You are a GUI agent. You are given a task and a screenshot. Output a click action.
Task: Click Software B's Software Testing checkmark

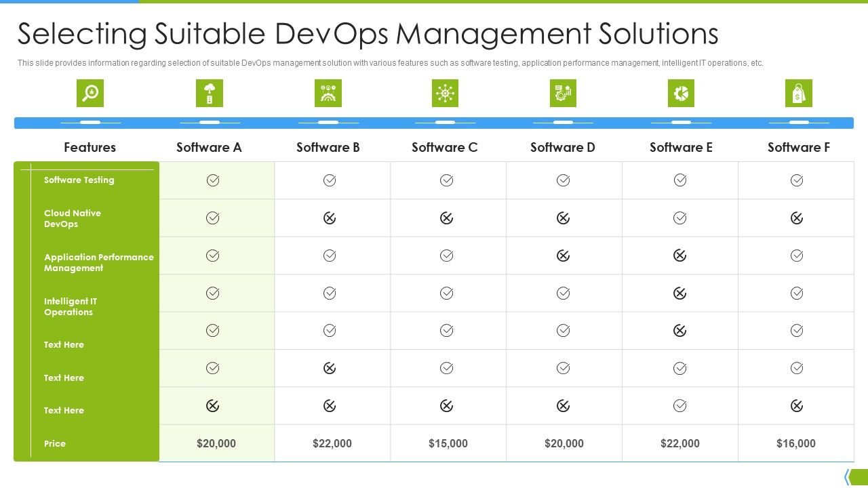click(x=330, y=180)
